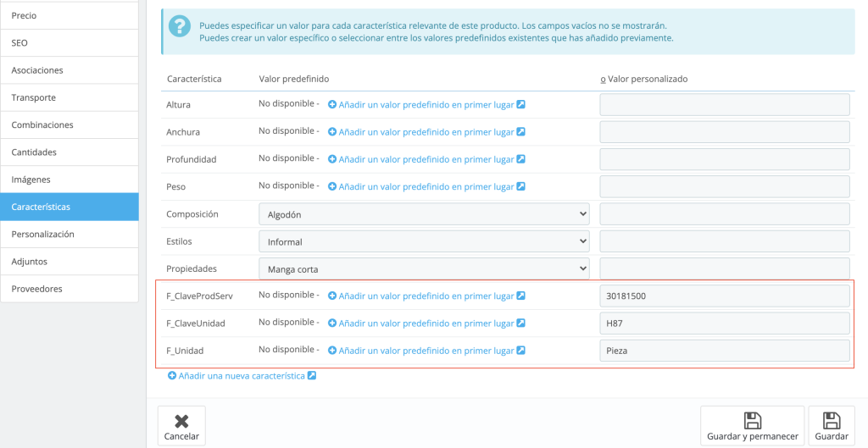Add predefined value link for F_Unidad
Viewport: 868px width, 448px height.
[426, 351]
